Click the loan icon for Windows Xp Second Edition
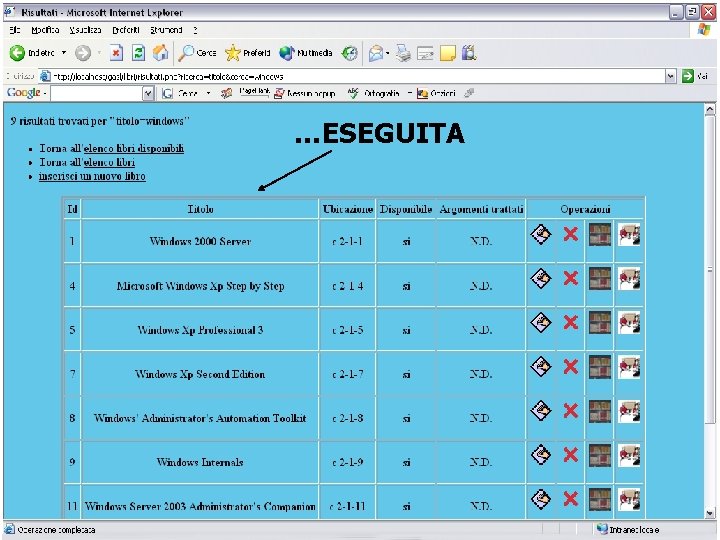 pos(629,366)
